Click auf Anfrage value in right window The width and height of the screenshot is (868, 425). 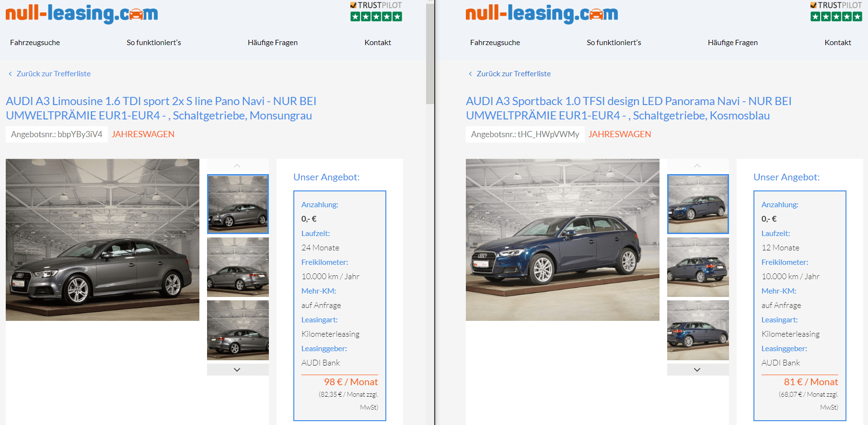(781, 305)
